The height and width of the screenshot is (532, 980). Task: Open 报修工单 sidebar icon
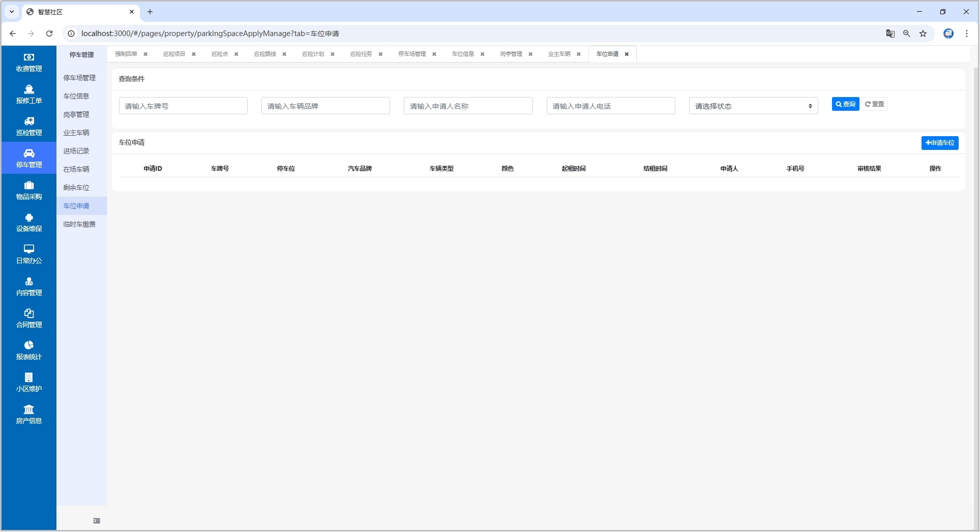29,89
